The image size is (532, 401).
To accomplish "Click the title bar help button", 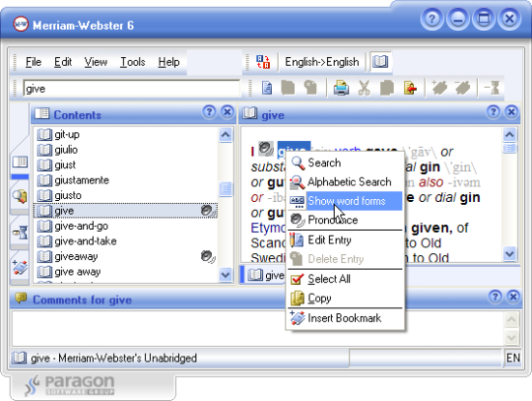I will pos(432,19).
